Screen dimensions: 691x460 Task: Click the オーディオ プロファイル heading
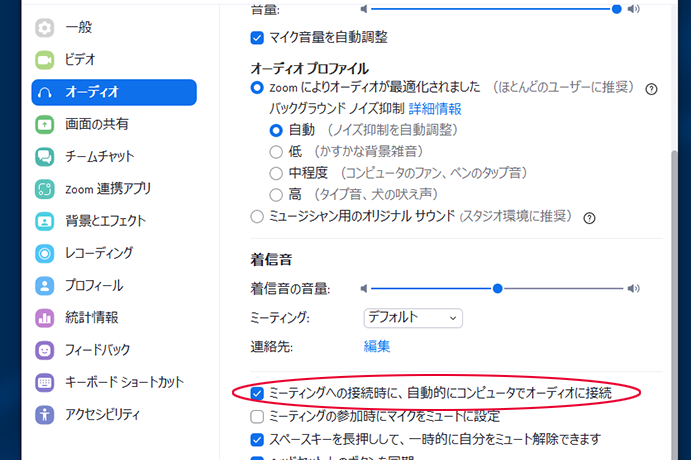[309, 68]
